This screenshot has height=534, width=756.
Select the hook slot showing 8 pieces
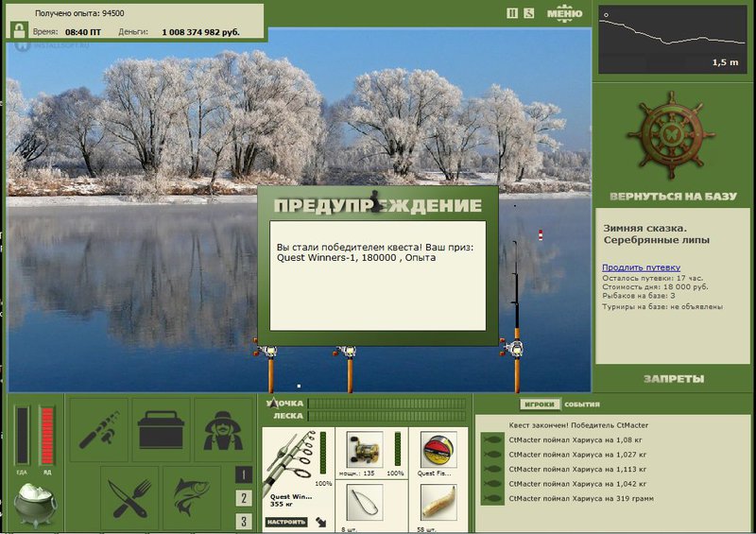[365, 503]
